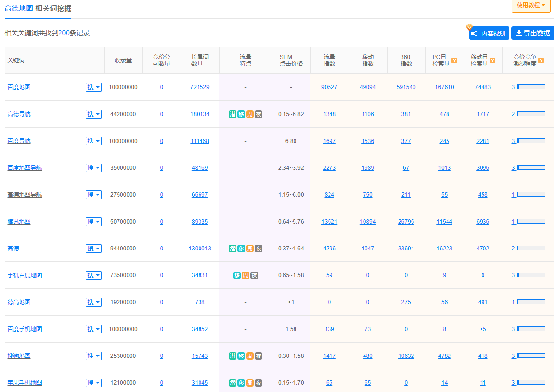Open the 百度地图 keyword link

[x=19, y=87]
